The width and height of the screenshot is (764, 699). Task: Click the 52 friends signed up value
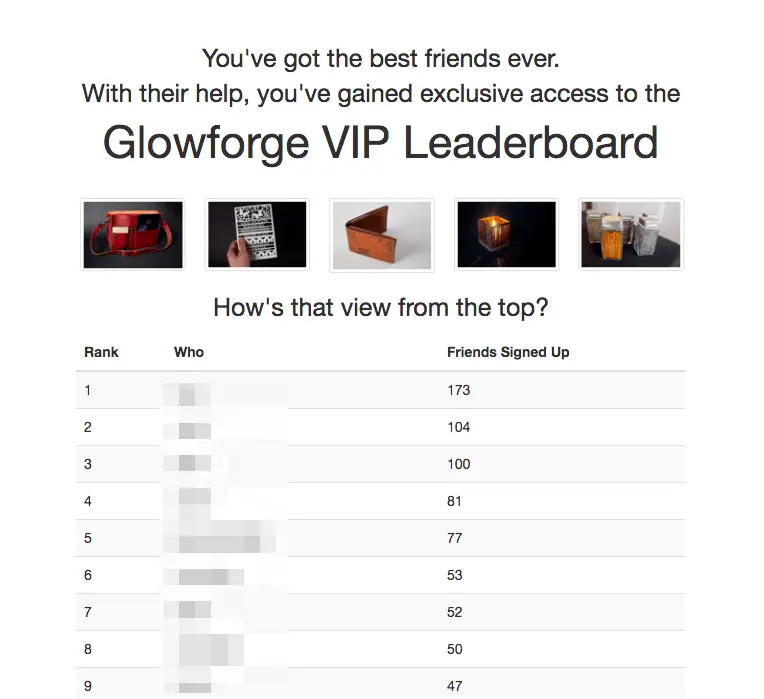point(454,612)
